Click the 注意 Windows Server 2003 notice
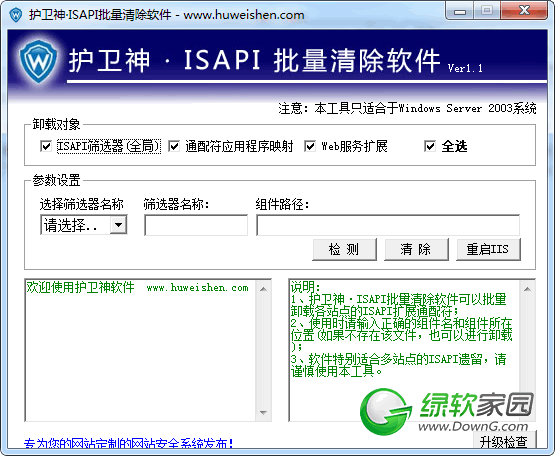This screenshot has height=456, width=555. point(407,108)
